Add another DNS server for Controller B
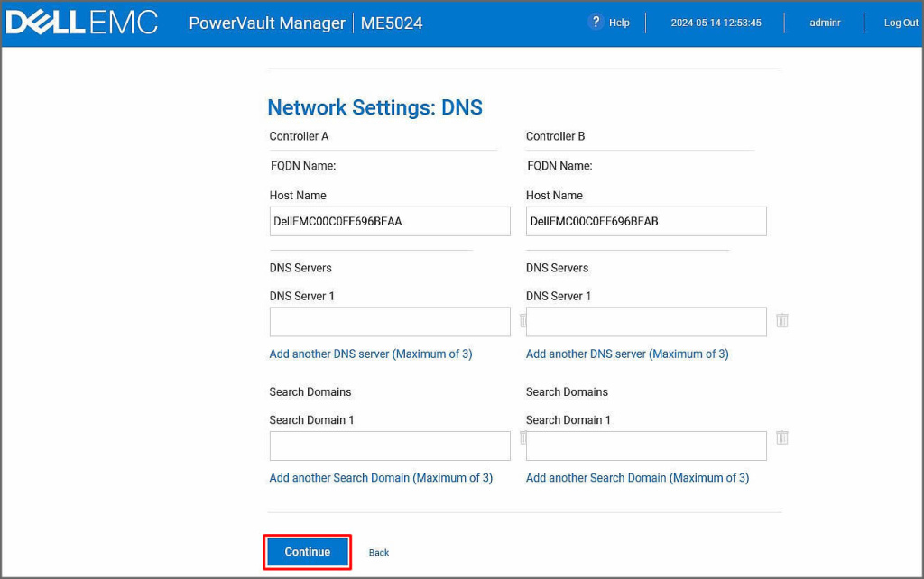Screen dimensions: 924x579 click(x=627, y=354)
